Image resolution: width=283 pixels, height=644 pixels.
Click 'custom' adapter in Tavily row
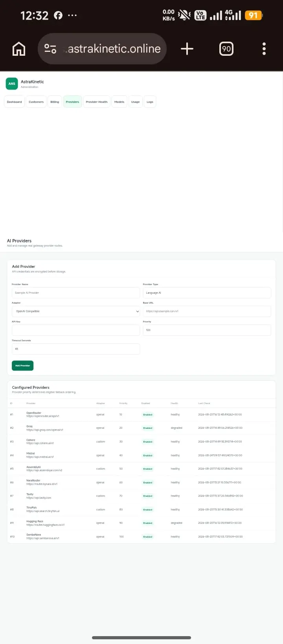pyautogui.click(x=101, y=496)
